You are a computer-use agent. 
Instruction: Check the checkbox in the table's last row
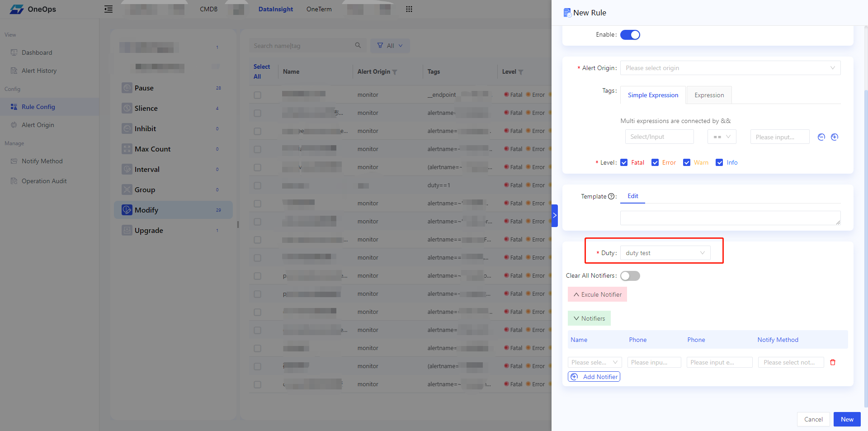pyautogui.click(x=258, y=384)
